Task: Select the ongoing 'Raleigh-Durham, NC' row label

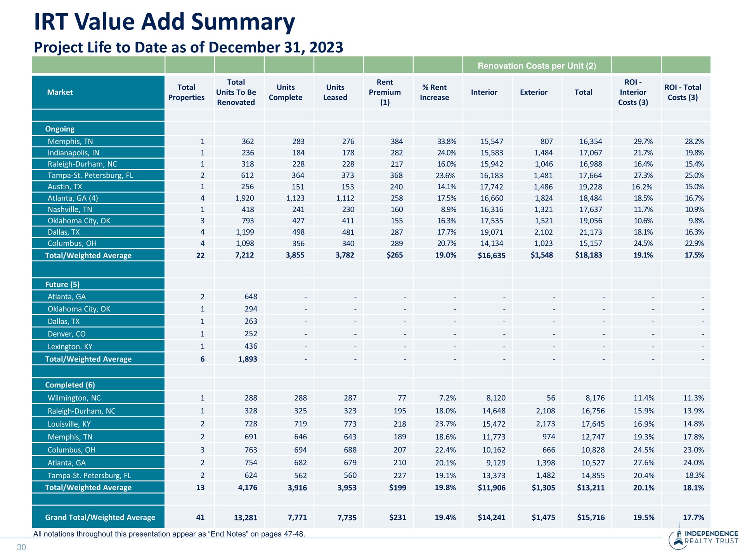Action: [82, 164]
